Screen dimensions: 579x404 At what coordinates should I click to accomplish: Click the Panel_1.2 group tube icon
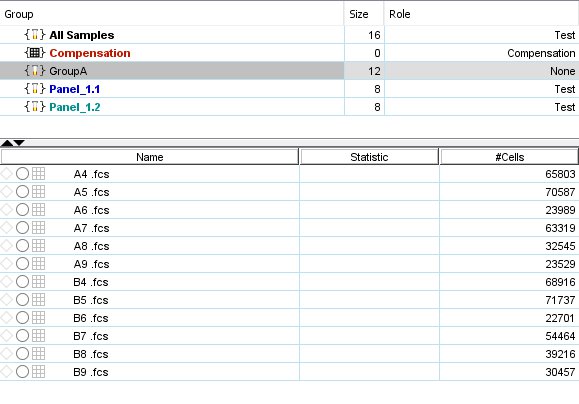click(35, 107)
